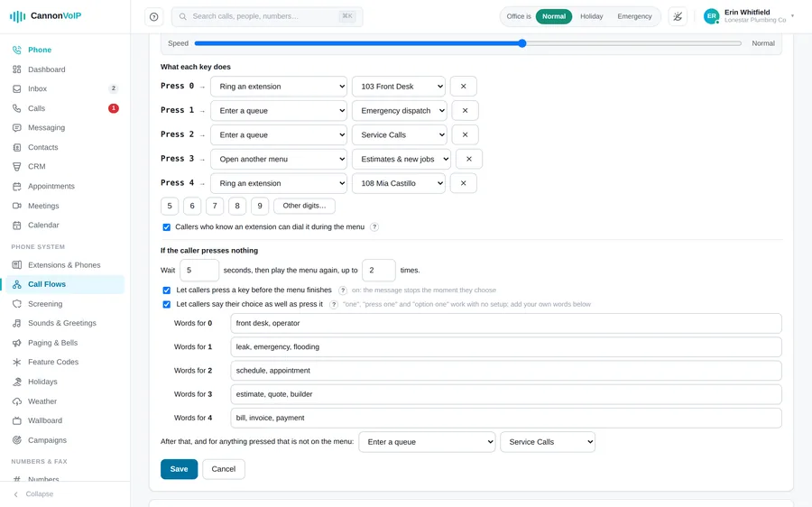Click the Holidays icon in sidebar
This screenshot has width=812, height=507.
(17, 382)
